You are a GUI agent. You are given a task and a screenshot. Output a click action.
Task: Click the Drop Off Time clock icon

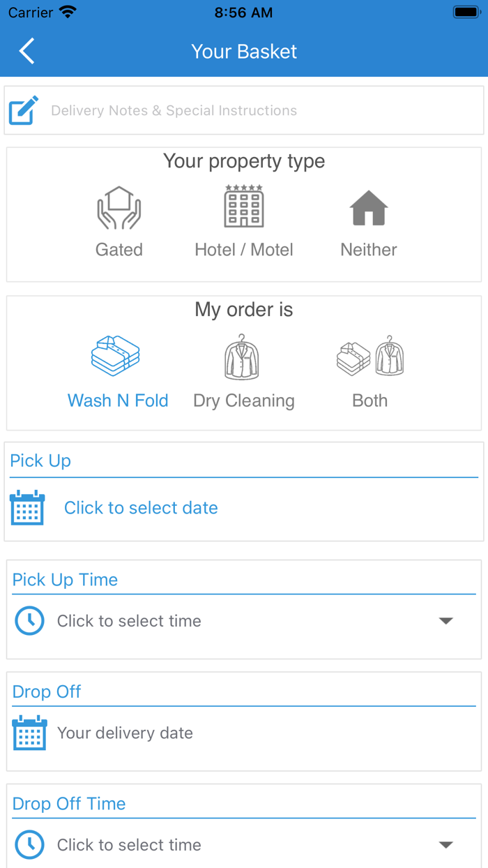coord(29,844)
